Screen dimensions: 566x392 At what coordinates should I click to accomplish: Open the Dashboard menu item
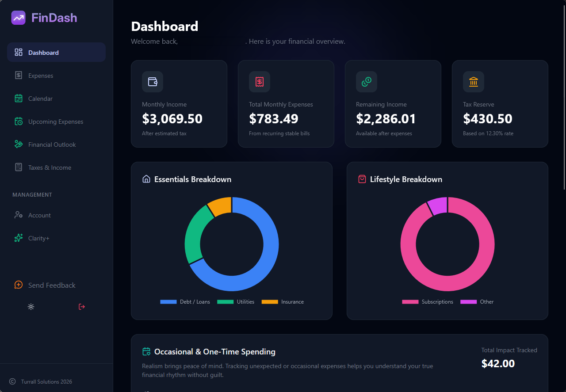(56, 52)
